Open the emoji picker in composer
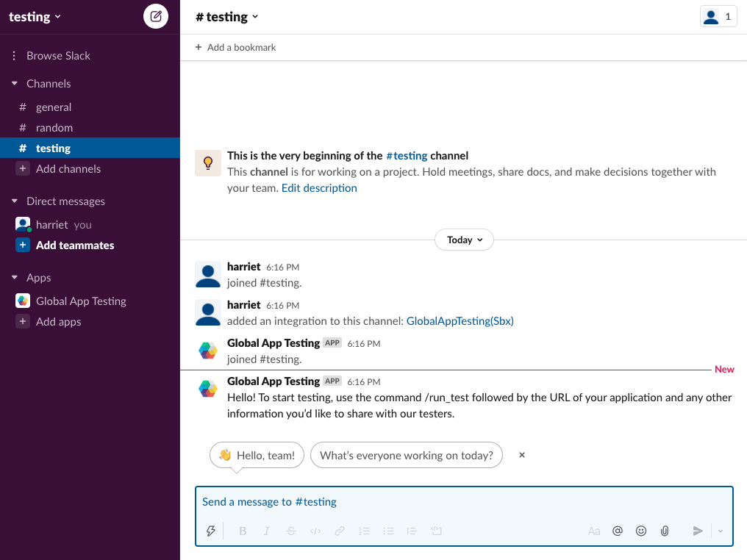 point(641,531)
